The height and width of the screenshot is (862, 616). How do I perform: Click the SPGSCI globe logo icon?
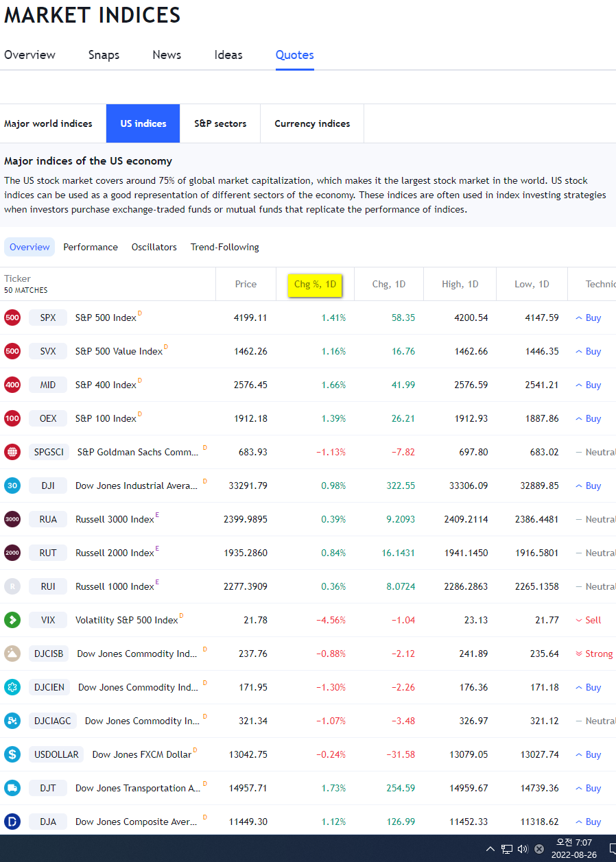[12, 452]
